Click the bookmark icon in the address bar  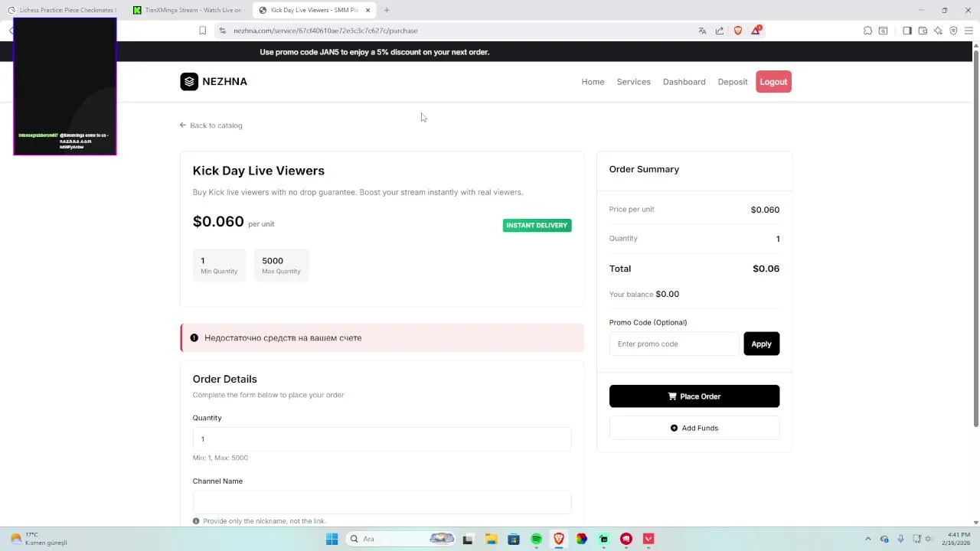tap(202, 31)
